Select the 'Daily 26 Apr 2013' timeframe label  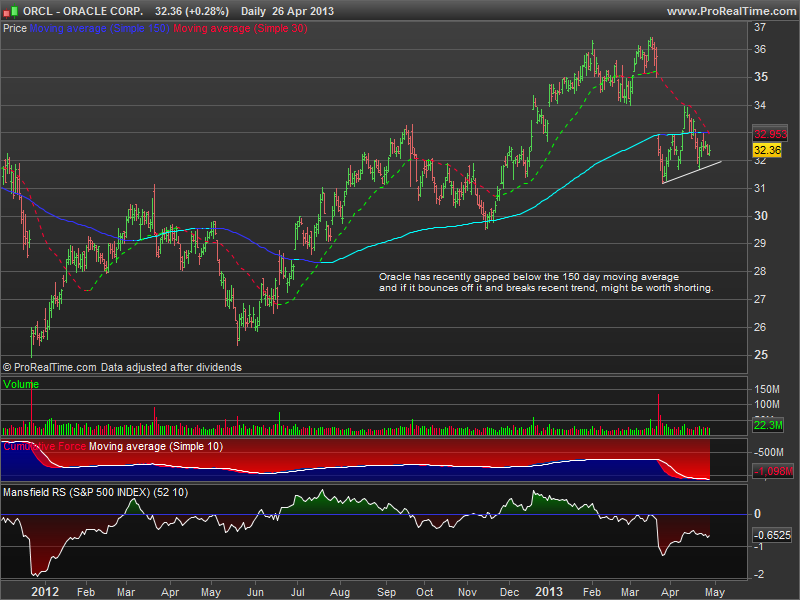[287, 11]
